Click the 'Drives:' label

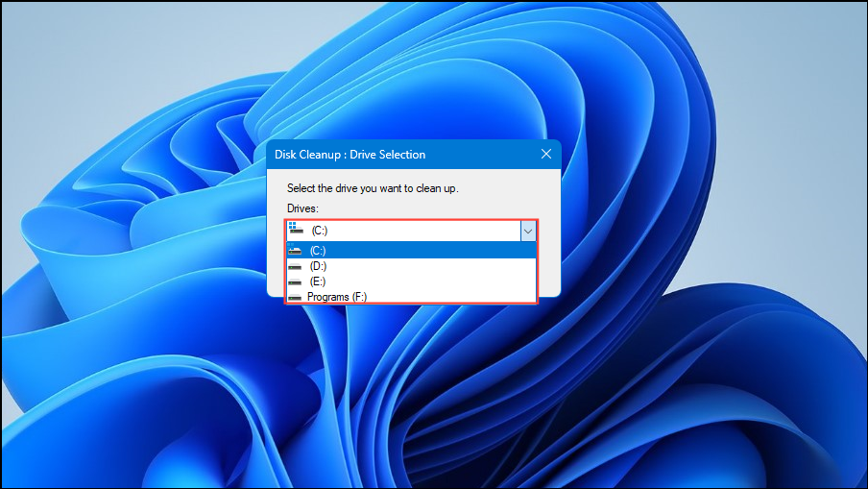click(x=302, y=208)
